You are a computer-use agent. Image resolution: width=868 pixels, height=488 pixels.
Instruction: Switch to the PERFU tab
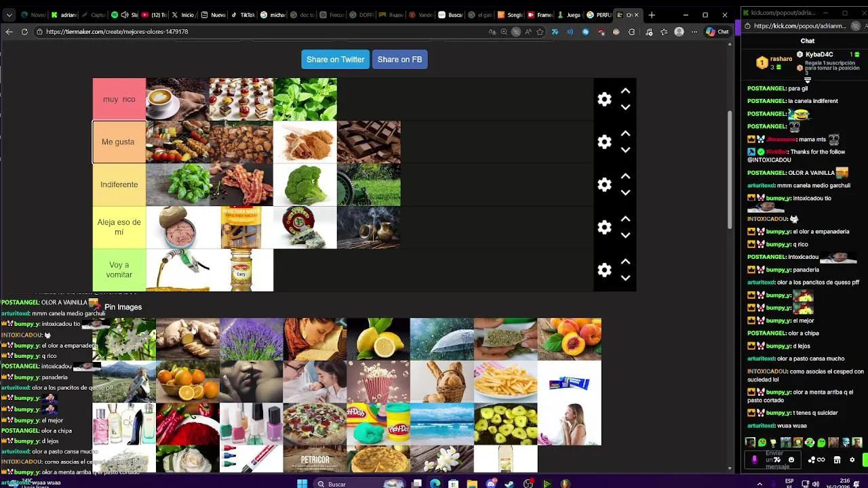601,15
